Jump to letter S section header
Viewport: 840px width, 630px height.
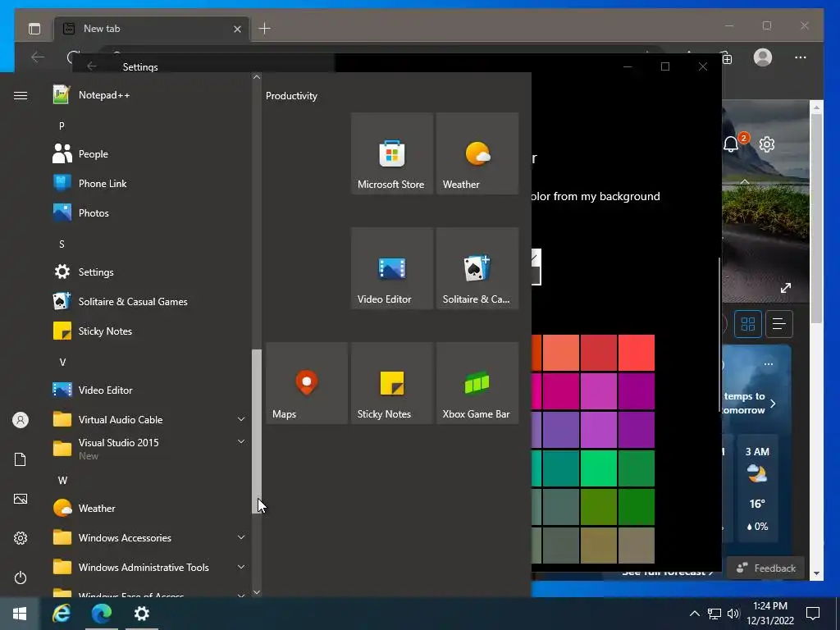(62, 244)
